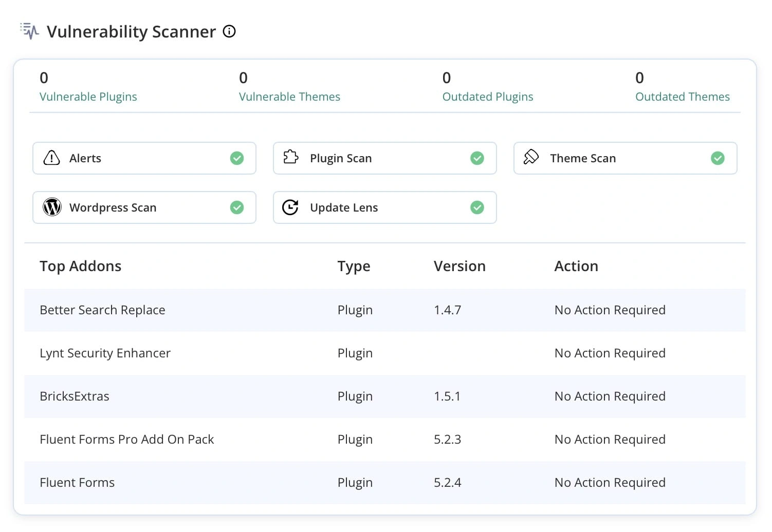Click the WordPress logo icon
Image resolution: width=772 pixels, height=532 pixels.
pos(52,207)
